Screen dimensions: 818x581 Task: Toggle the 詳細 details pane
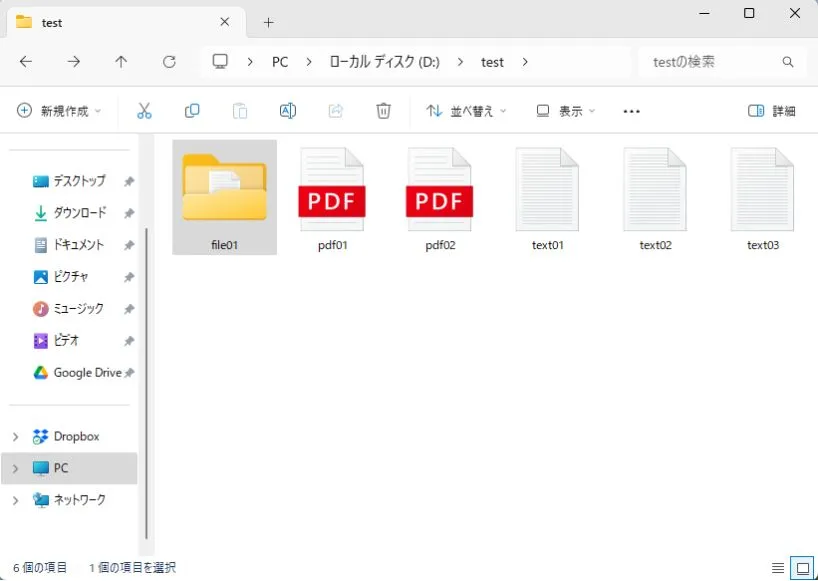pyautogui.click(x=772, y=111)
